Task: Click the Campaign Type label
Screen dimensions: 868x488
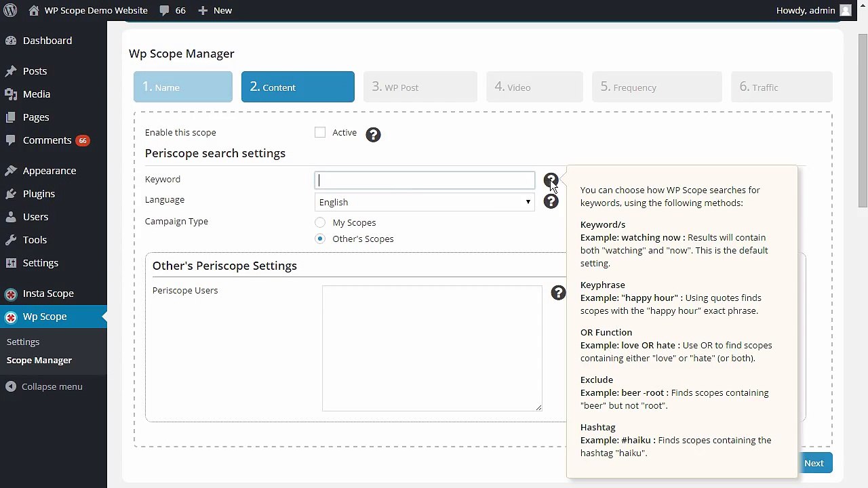Action: click(176, 221)
